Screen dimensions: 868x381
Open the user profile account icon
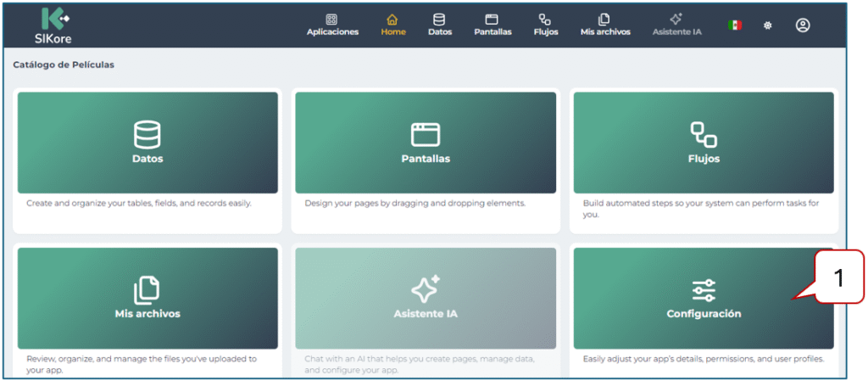click(x=802, y=25)
